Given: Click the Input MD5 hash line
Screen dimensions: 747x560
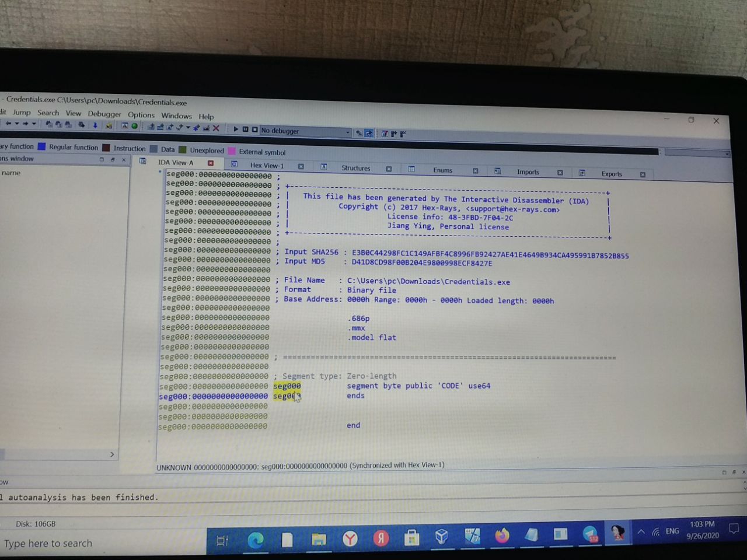Looking at the screenshot, I should 388,262.
